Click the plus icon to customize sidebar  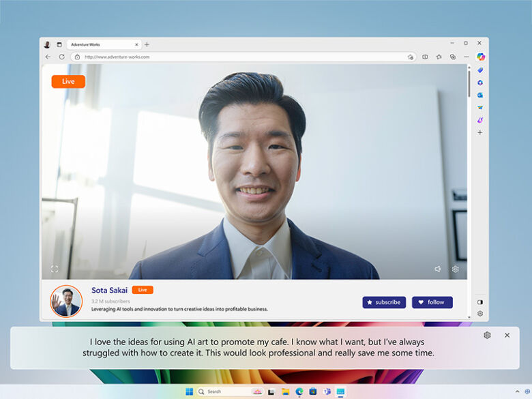tap(480, 132)
